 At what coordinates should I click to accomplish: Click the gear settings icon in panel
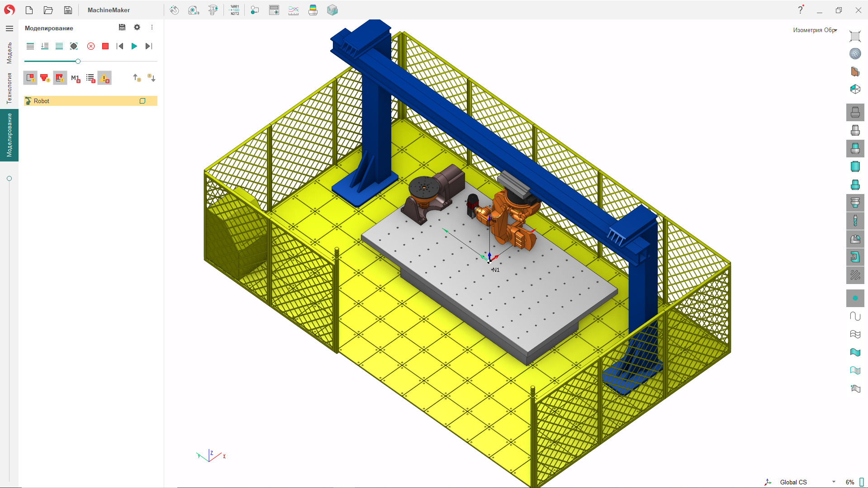[x=137, y=28]
